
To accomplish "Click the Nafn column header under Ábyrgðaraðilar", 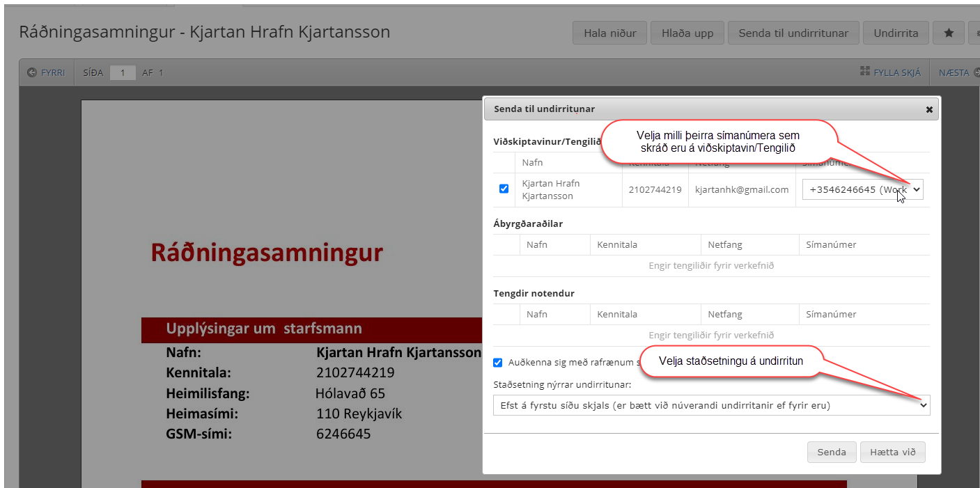I will (x=536, y=244).
